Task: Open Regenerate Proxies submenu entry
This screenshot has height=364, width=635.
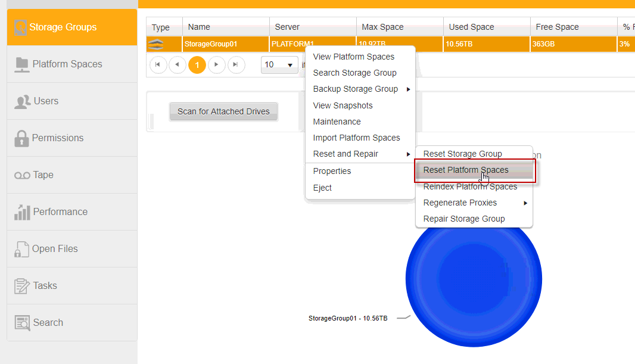Action: [460, 203]
